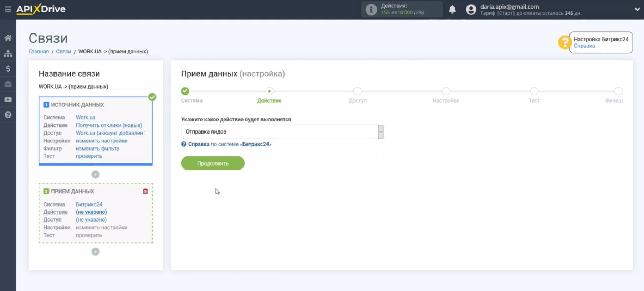Open the video YouTube sidebar icon
This screenshot has width=644, height=291.
coord(8,100)
